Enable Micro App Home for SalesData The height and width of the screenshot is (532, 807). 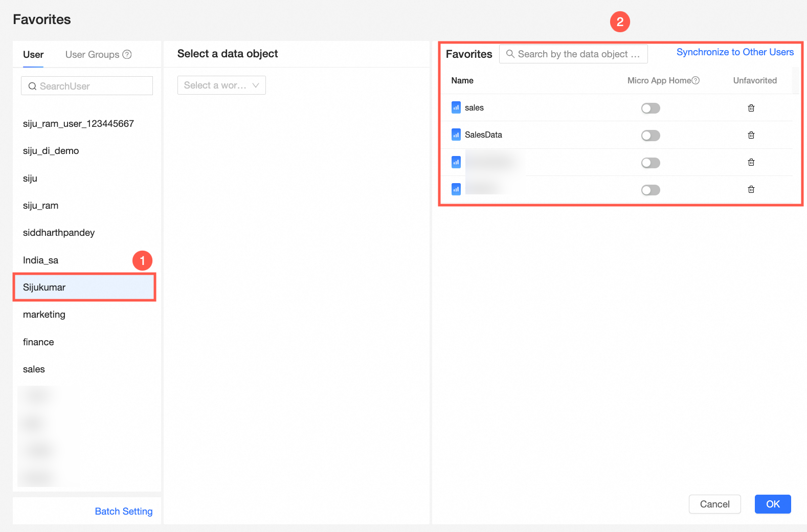[651, 136]
